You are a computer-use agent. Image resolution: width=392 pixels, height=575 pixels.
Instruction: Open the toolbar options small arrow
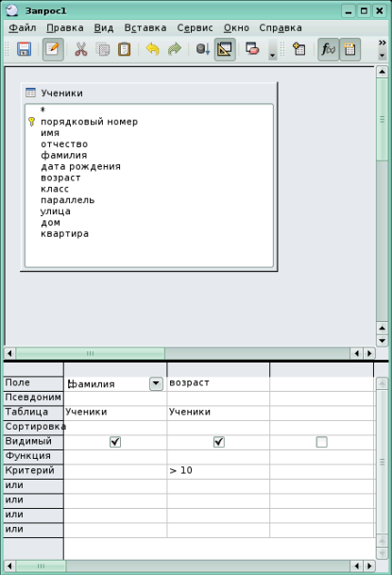click(x=383, y=56)
